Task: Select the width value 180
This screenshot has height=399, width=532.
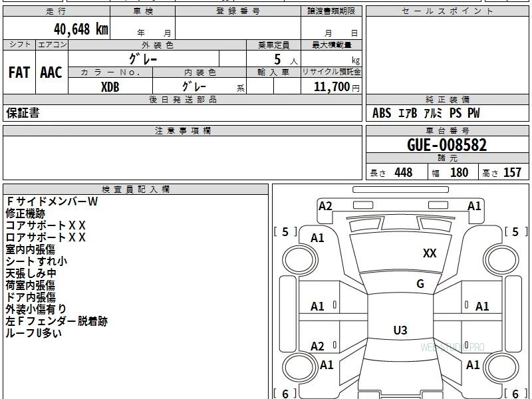Action: [x=459, y=172]
